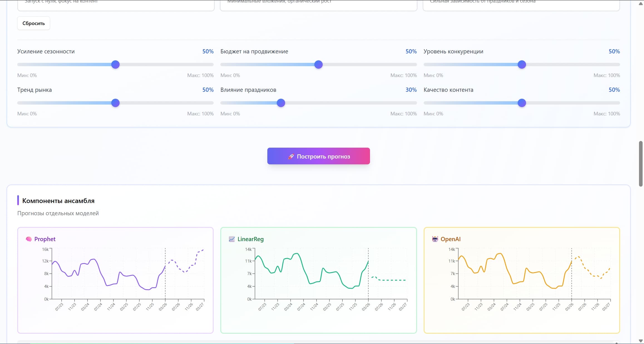Click the vertical page scrollbar thumb
Screen dimensions: 644x344
(x=641, y=164)
